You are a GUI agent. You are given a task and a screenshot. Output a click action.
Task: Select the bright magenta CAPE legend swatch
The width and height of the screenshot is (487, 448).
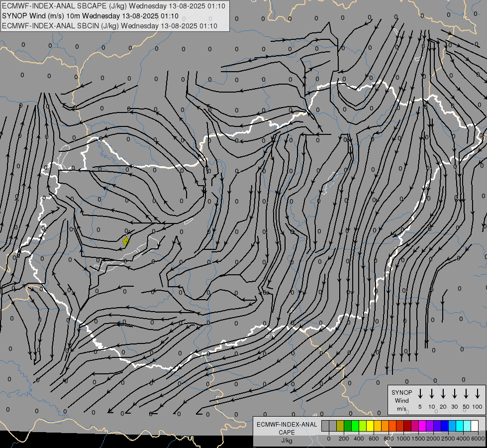tap(422, 426)
